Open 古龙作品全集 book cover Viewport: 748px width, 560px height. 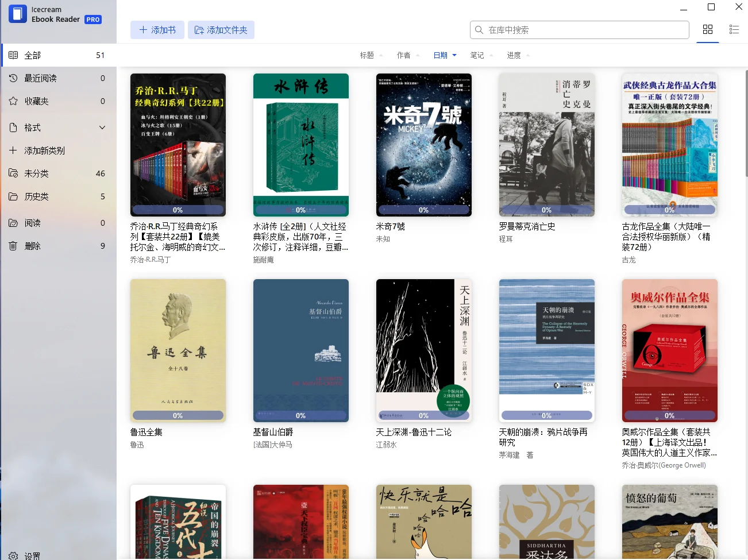pyautogui.click(x=670, y=145)
